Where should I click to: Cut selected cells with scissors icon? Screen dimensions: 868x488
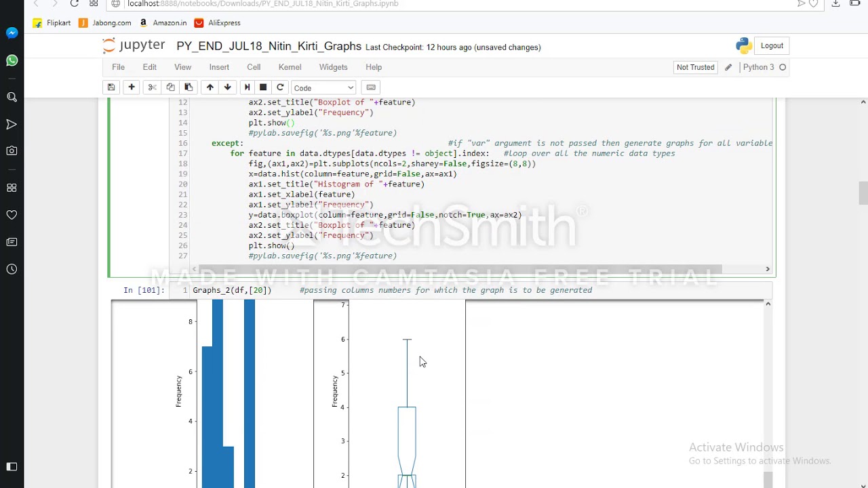[152, 87]
